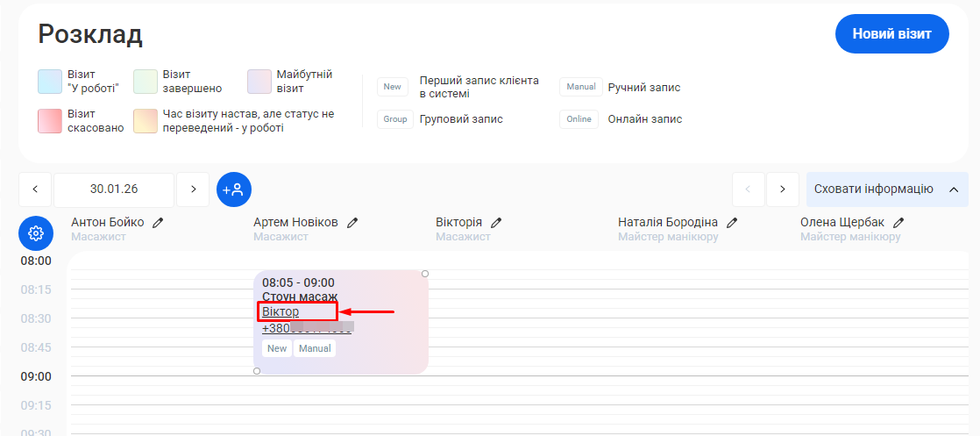Click the Manual tag on appointment
The height and width of the screenshot is (436, 980).
tap(314, 348)
